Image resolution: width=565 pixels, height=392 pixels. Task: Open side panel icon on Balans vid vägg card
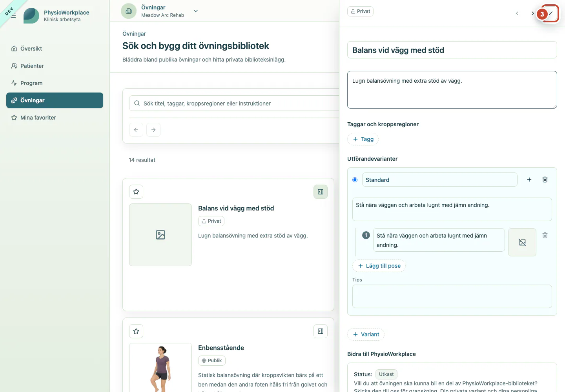click(x=321, y=192)
